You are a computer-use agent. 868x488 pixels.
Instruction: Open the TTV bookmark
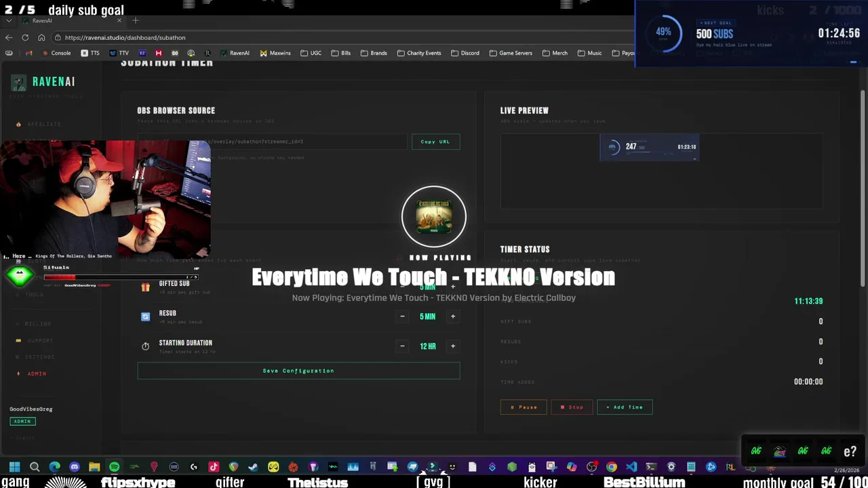pyautogui.click(x=119, y=53)
